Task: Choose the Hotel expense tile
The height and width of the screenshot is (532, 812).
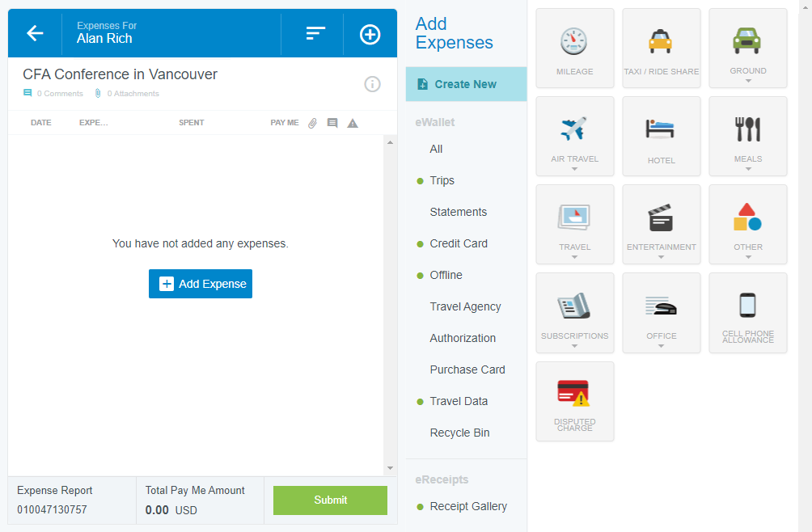Action: 661,136
